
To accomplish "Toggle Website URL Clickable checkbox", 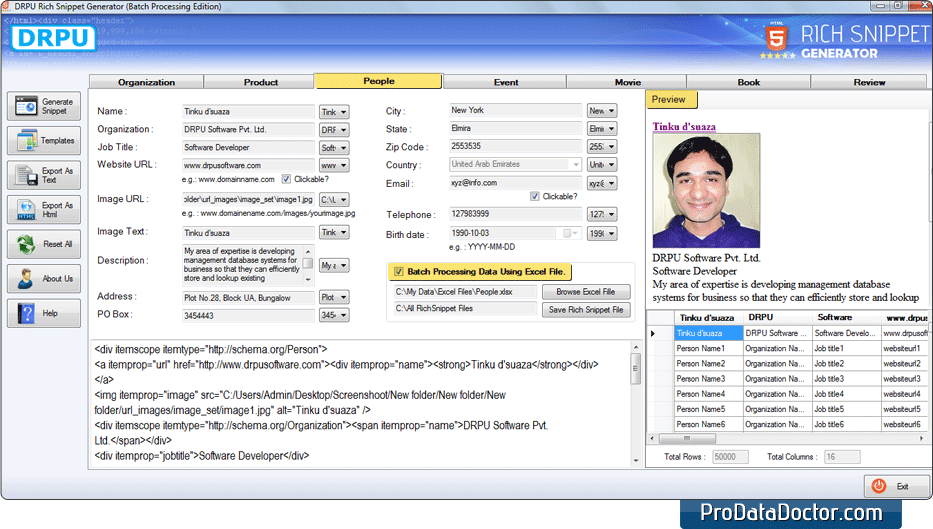I will click(286, 179).
